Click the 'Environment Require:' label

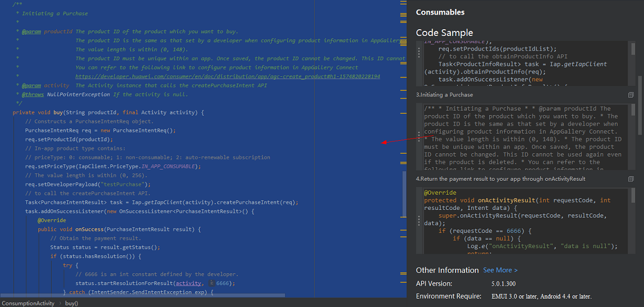(449, 296)
